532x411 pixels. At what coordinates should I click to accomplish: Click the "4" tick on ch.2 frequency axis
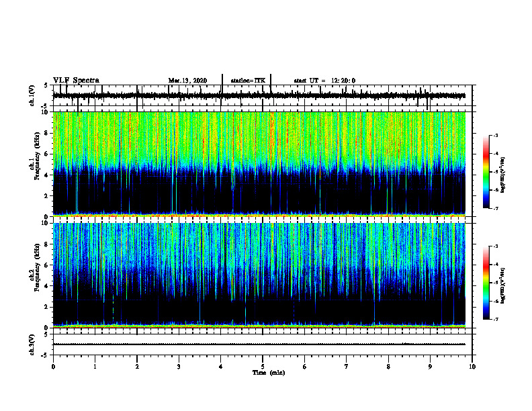pyautogui.click(x=46, y=286)
